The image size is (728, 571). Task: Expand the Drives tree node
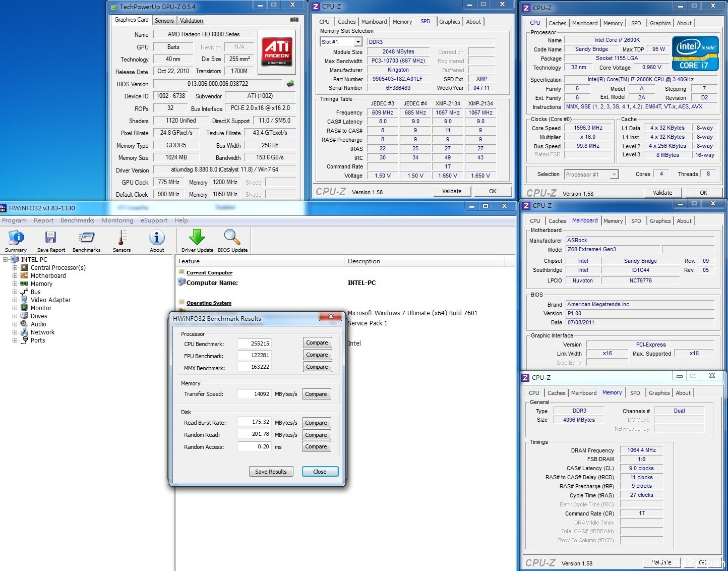point(15,316)
